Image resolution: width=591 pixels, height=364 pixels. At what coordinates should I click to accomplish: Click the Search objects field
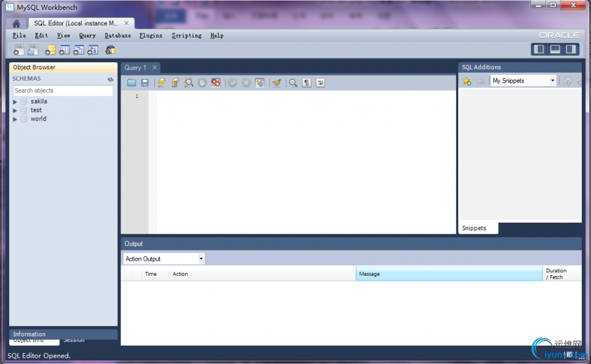click(63, 91)
